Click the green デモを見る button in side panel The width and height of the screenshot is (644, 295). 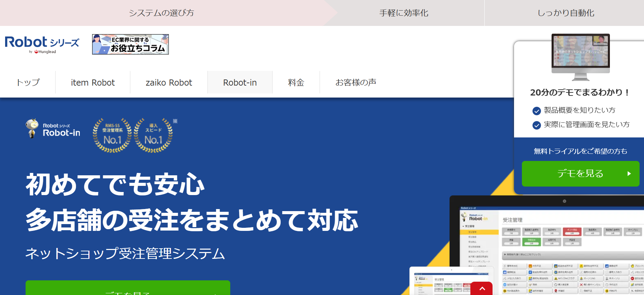pyautogui.click(x=581, y=174)
